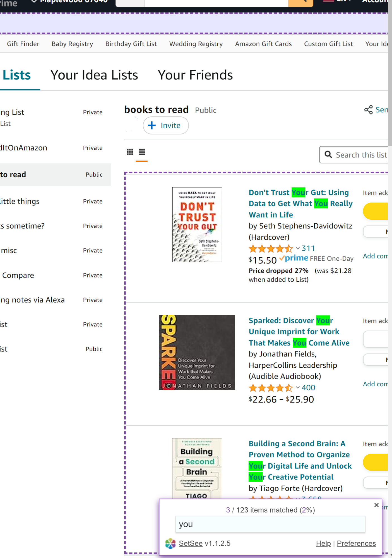Click the SetSee logo icon
The image size is (392, 558).
coord(170,543)
